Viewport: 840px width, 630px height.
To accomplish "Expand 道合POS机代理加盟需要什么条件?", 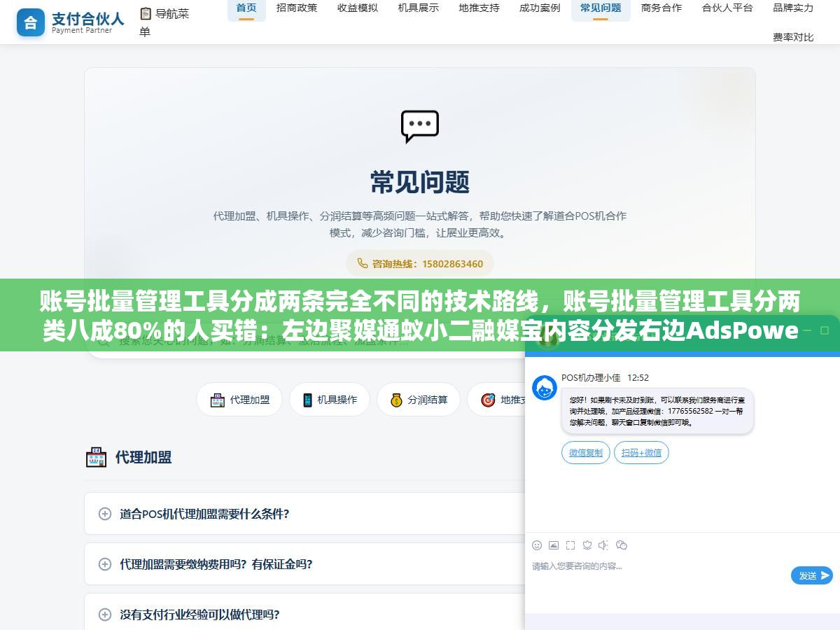I will [x=304, y=514].
